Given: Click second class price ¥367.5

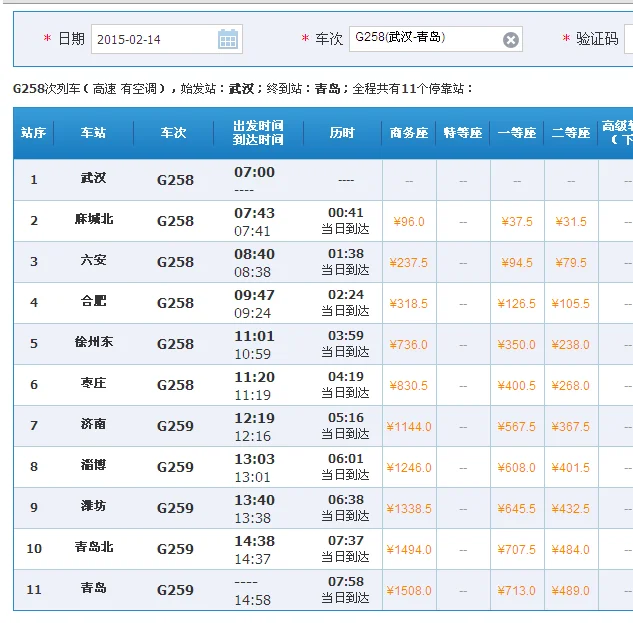Looking at the screenshot, I should point(571,427).
